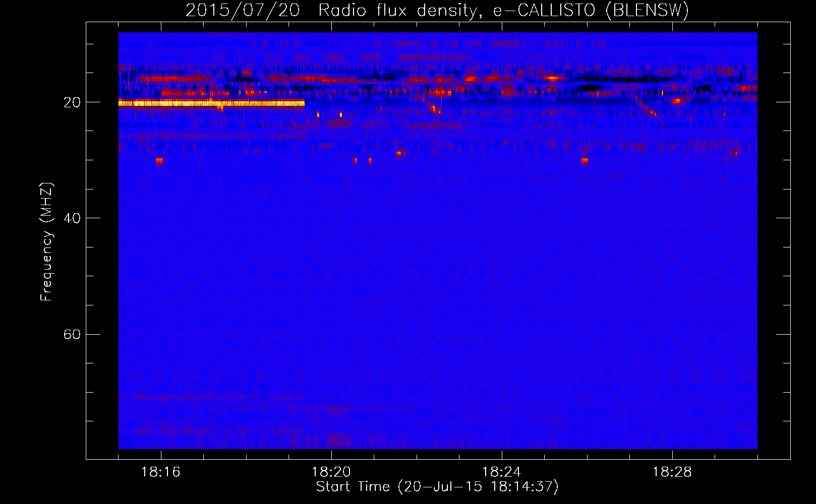
Task: Click the '18:28' time tick label
Action: (x=672, y=472)
